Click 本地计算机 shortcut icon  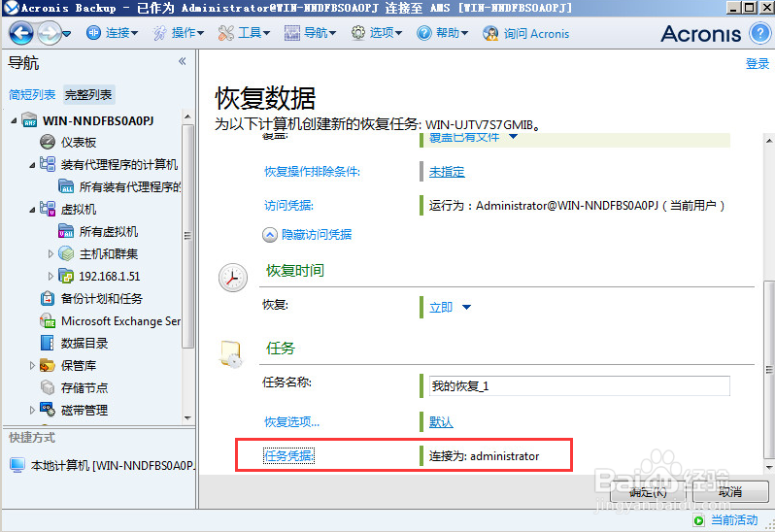[17, 465]
